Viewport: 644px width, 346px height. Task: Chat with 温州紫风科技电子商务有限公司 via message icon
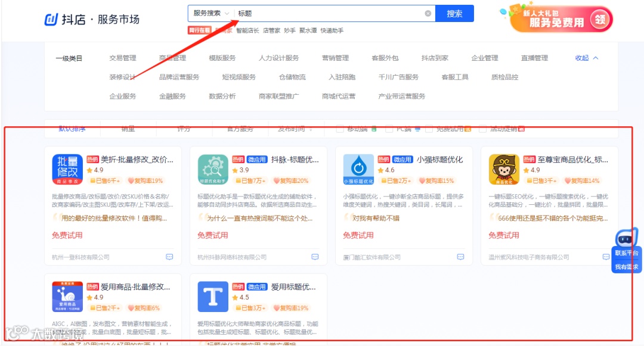(606, 257)
